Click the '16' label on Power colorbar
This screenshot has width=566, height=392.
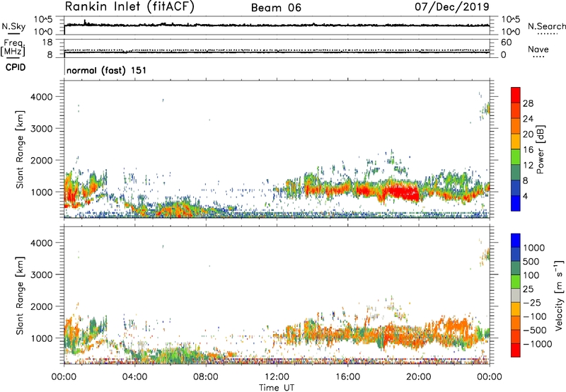[x=528, y=150]
